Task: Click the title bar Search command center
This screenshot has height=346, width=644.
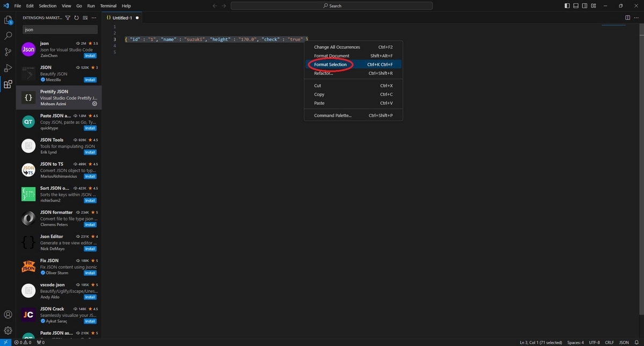Action: point(332,6)
